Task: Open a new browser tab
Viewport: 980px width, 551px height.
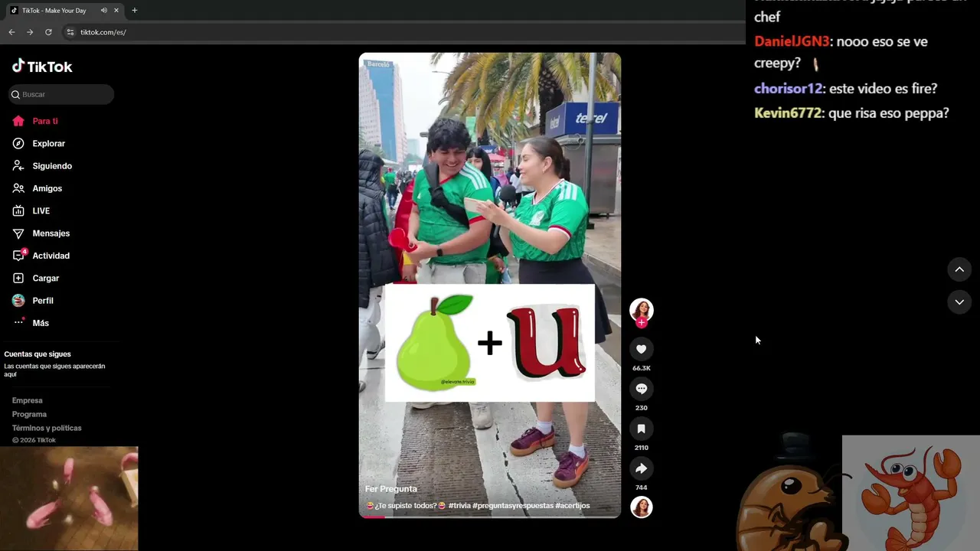Action: pyautogui.click(x=135, y=11)
